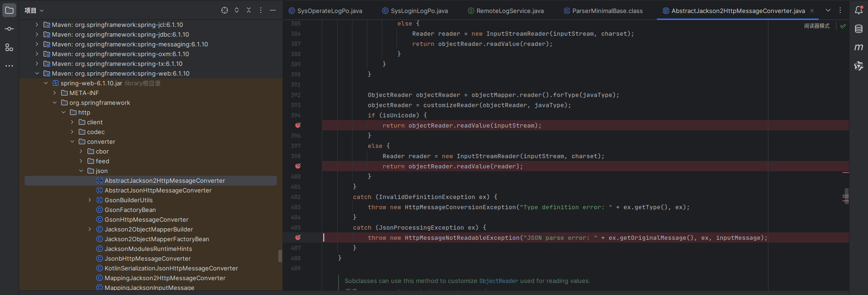Open the Structure tool window

point(9,47)
